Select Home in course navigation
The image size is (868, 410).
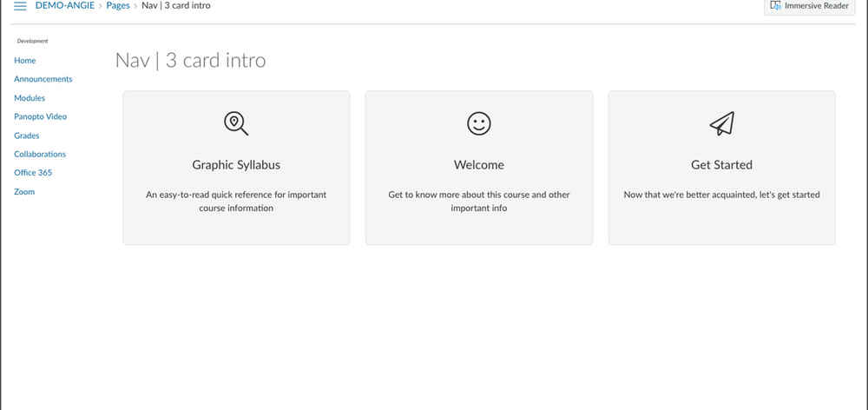pyautogui.click(x=25, y=61)
